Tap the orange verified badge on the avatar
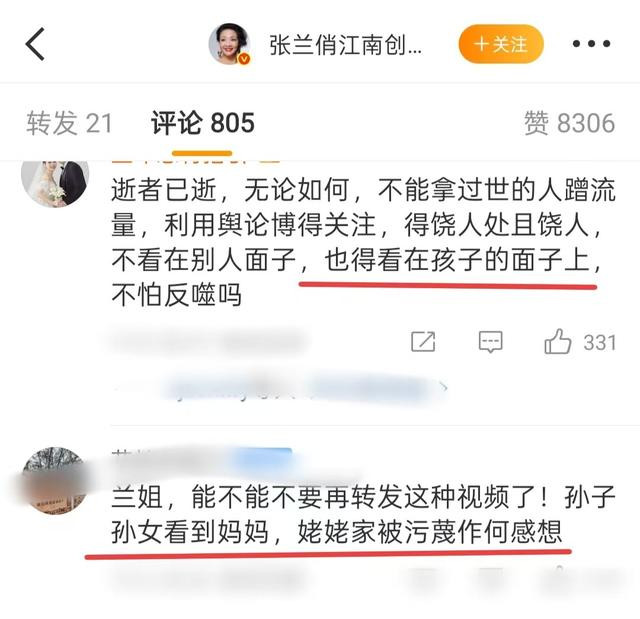The width and height of the screenshot is (640, 619). pyautogui.click(x=244, y=59)
